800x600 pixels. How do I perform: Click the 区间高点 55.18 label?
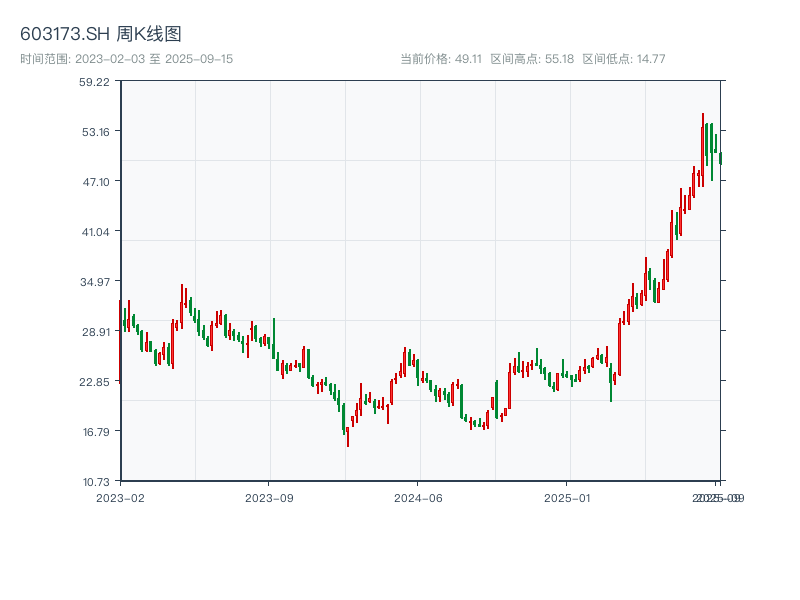(532, 59)
